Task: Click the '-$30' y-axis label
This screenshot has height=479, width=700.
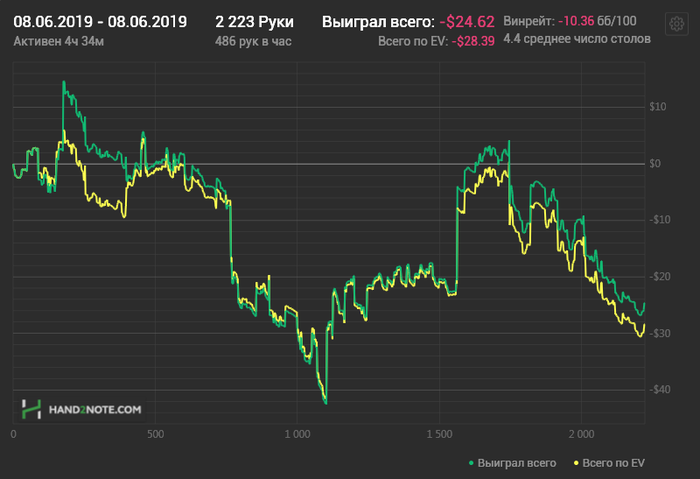Action: point(659,333)
